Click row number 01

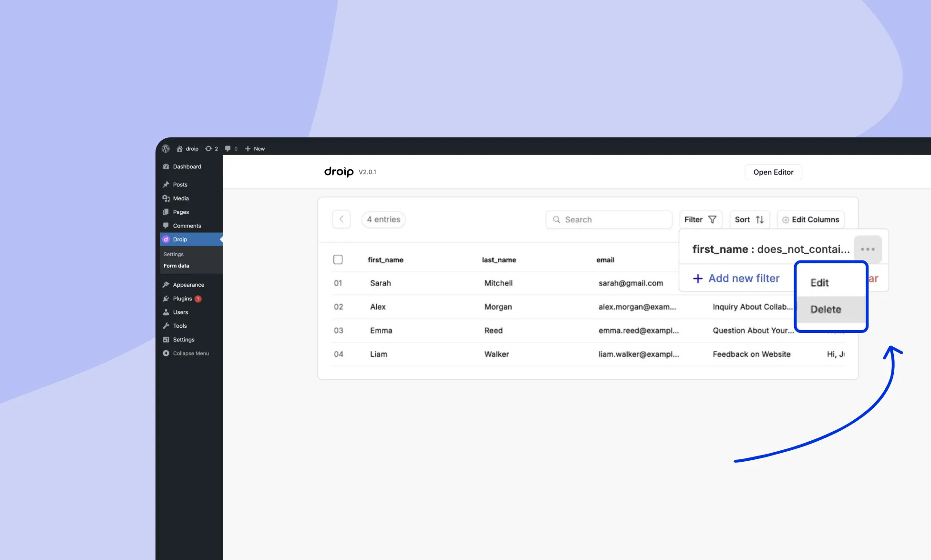click(x=338, y=283)
